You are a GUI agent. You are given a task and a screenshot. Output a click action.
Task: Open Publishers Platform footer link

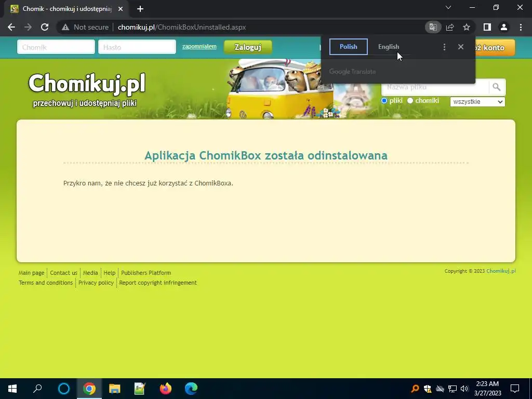point(146,273)
